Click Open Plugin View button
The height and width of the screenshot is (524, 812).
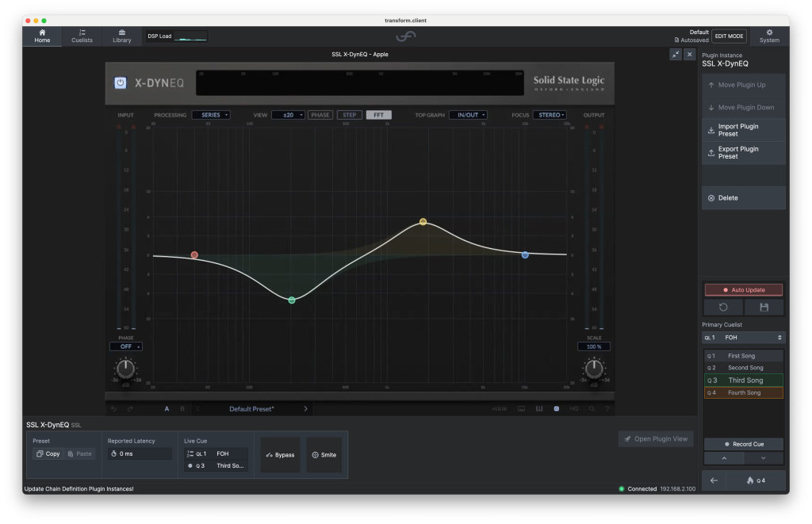[x=656, y=439]
